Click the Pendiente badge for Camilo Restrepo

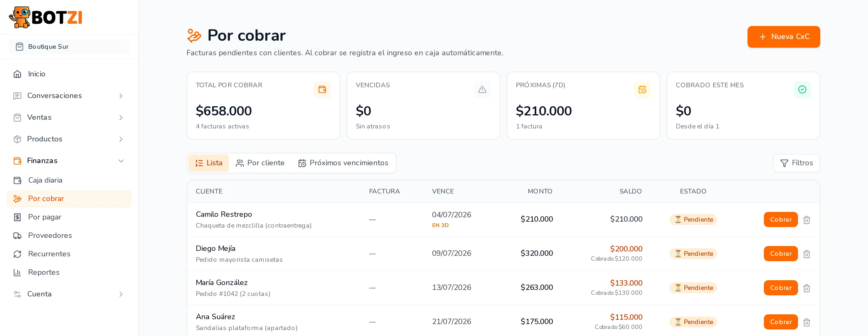[693, 219]
